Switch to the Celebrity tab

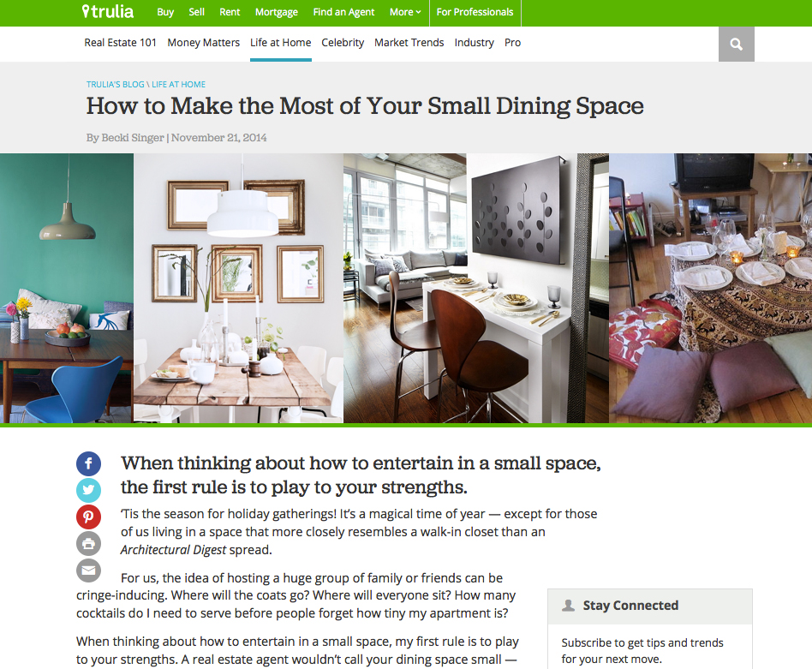pos(343,43)
